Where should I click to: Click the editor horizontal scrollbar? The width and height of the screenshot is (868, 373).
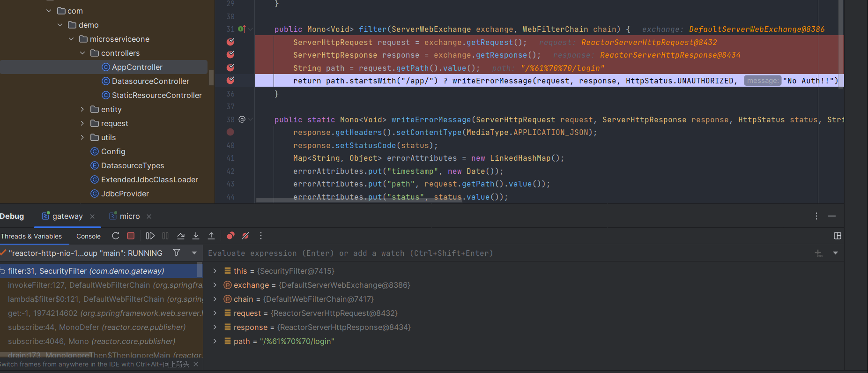tap(359, 200)
